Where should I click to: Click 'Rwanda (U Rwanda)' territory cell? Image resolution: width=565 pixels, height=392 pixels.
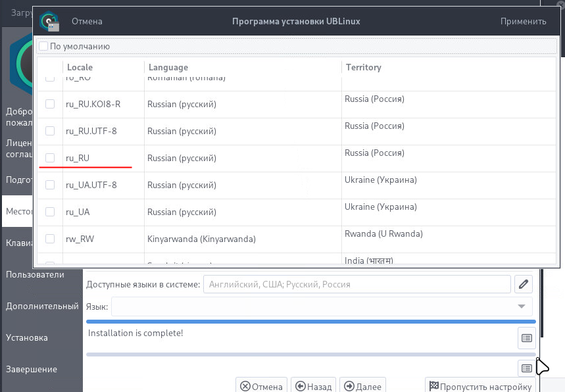[x=383, y=234]
